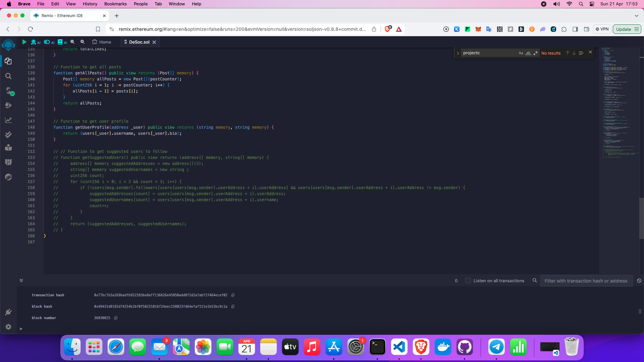Toggle Listen on all transactions checkbox
644x362 pixels.
click(468, 281)
